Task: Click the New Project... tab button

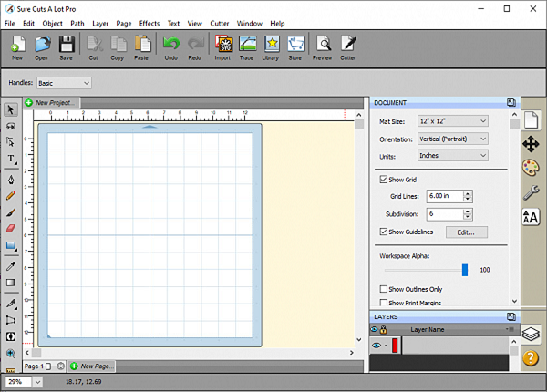Action: (52, 103)
